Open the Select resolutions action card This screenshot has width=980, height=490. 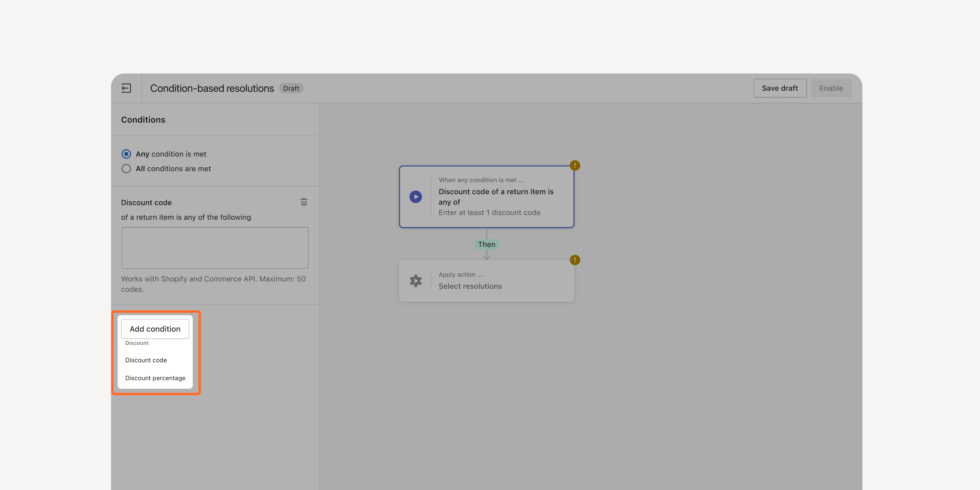point(486,281)
